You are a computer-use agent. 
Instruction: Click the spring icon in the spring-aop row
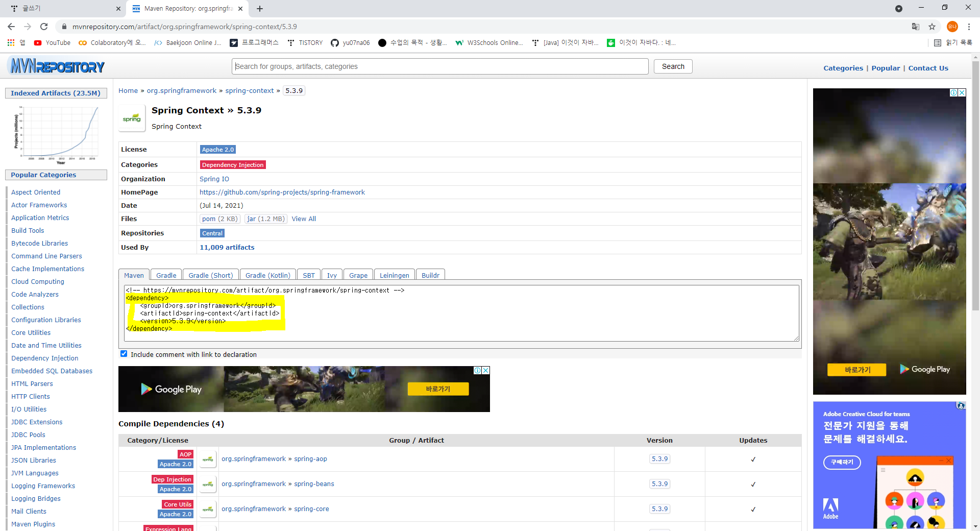tap(208, 459)
